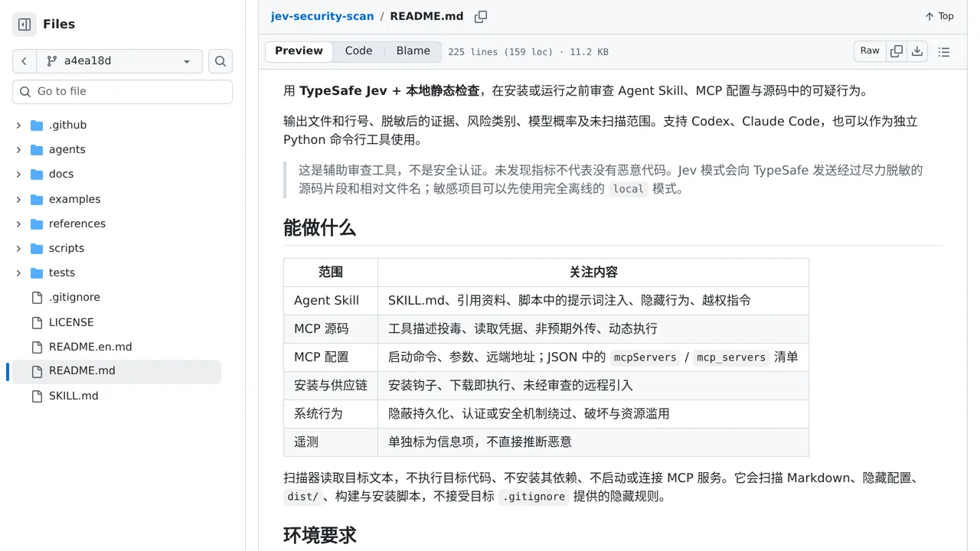
Task: Click the 环境要求 heading
Action: coord(319,536)
